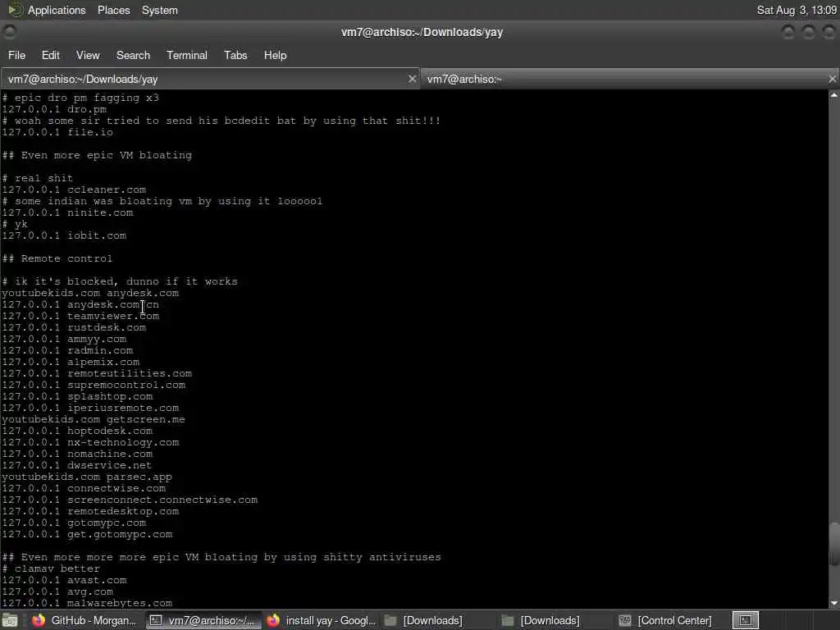The width and height of the screenshot is (840, 630).
Task: Click the MATE logo icon in top panel
Action: click(15, 10)
